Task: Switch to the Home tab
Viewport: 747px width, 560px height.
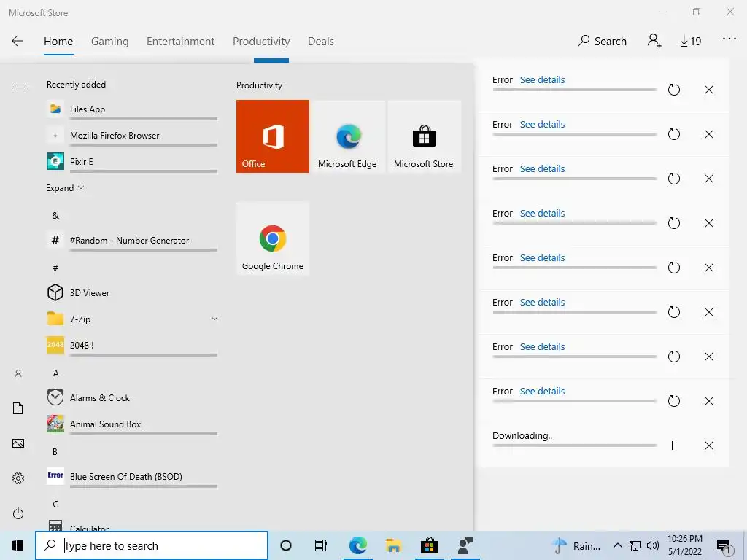Action: coord(58,42)
